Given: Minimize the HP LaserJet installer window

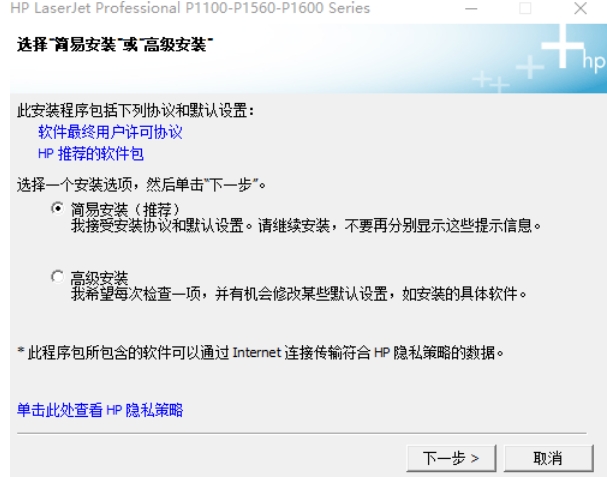Looking at the screenshot, I should (471, 8).
